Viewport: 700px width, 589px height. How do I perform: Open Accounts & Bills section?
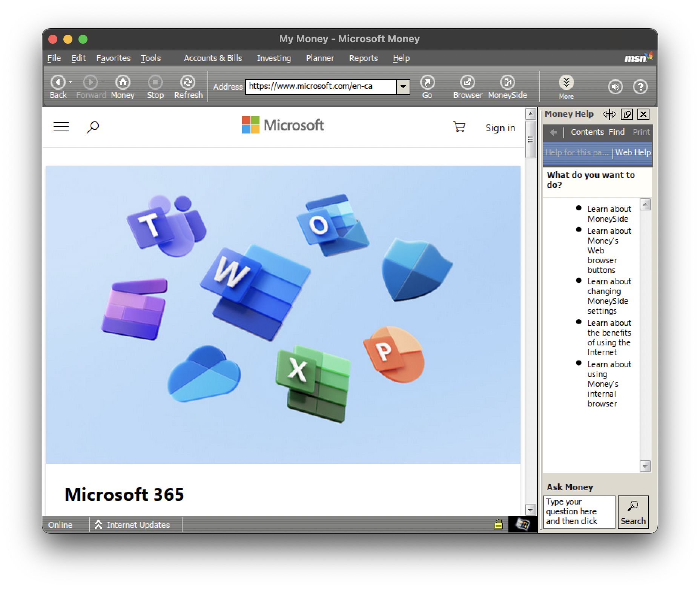(x=213, y=58)
